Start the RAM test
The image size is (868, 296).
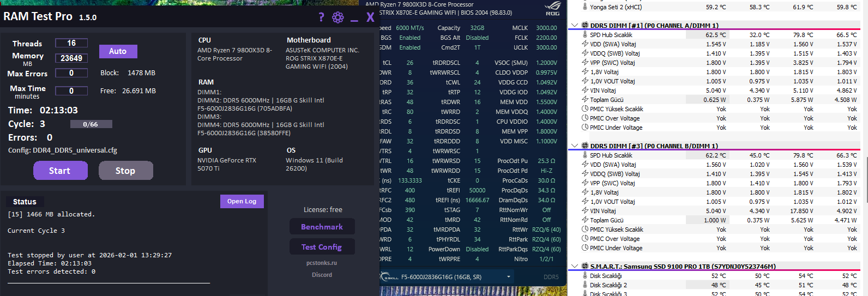(60, 171)
